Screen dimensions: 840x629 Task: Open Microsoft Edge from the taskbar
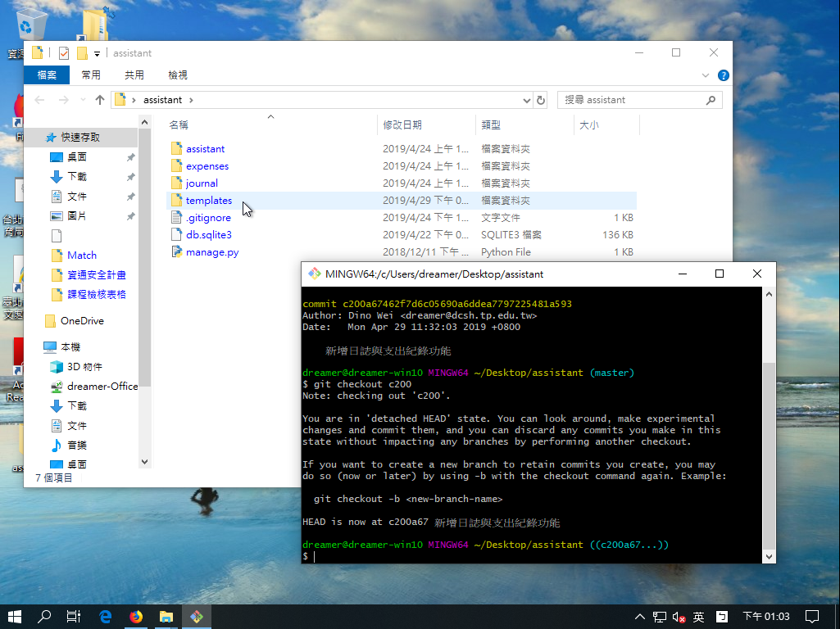[x=106, y=617]
